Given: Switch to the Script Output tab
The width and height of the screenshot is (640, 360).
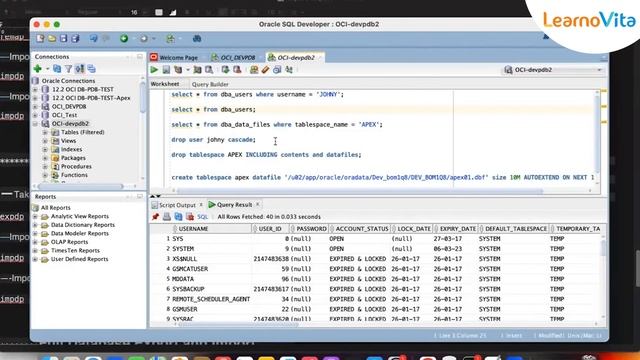Looking at the screenshot, I should coord(177,205).
